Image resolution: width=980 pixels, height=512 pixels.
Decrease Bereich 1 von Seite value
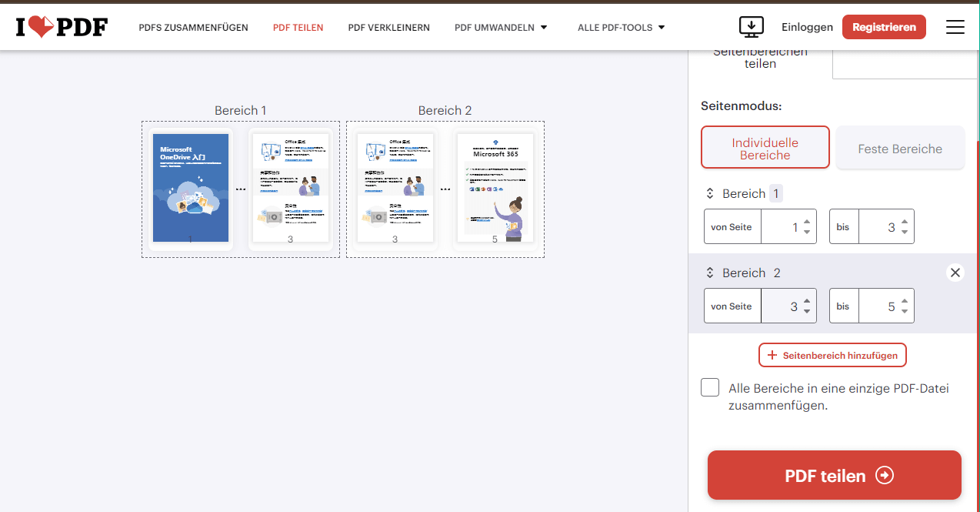click(x=807, y=233)
